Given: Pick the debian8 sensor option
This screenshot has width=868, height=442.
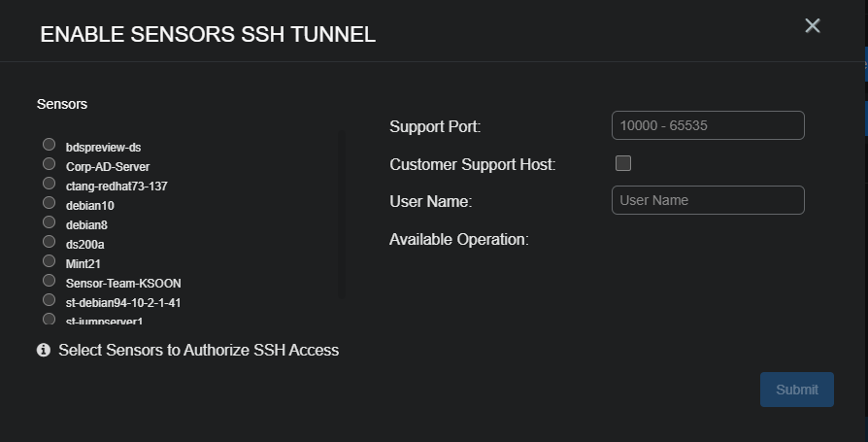Looking at the screenshot, I should (x=49, y=222).
